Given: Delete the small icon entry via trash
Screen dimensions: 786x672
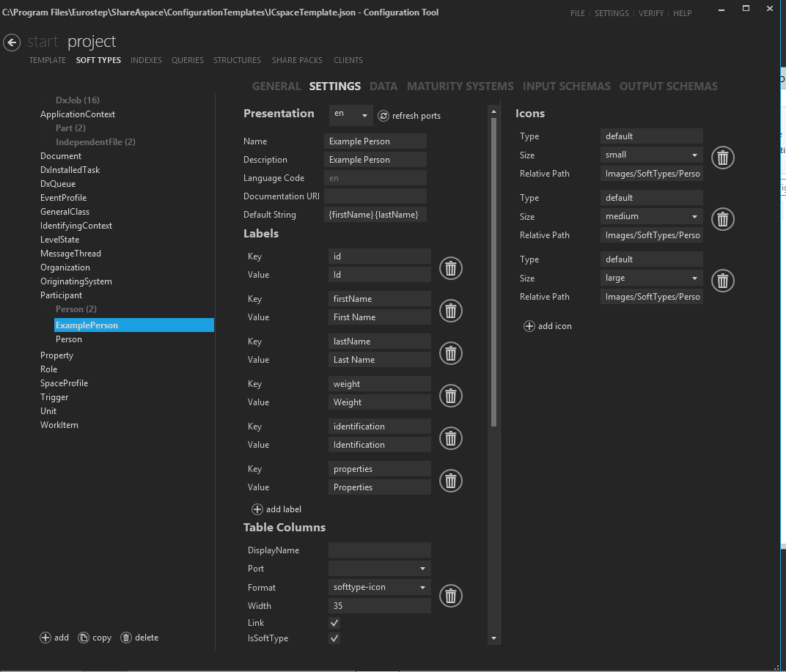Looking at the screenshot, I should tap(723, 158).
